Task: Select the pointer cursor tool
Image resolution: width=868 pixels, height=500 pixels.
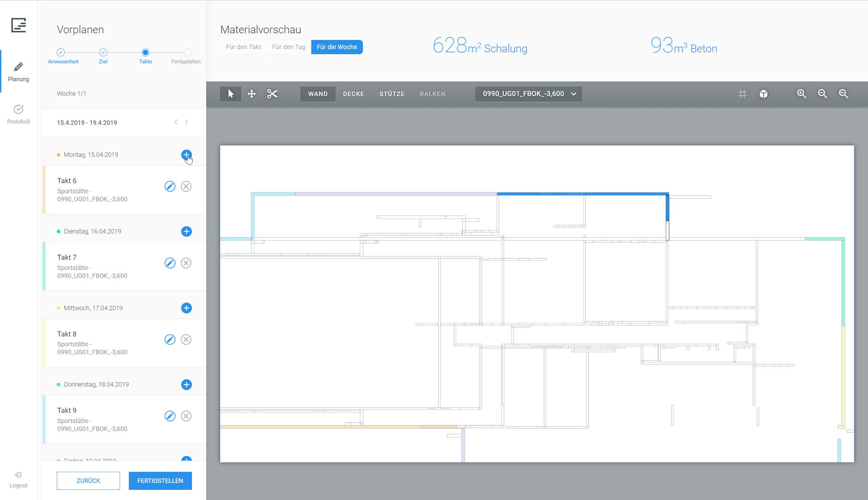Action: pos(230,94)
